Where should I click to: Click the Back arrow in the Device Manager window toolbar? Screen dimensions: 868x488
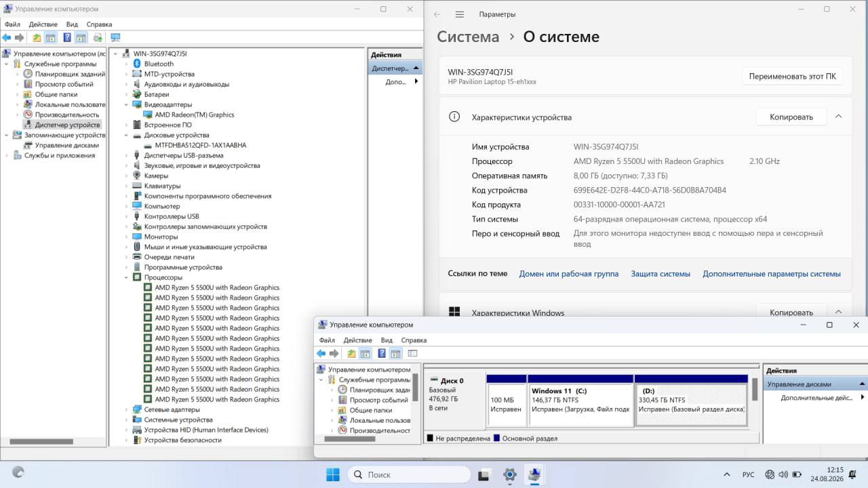click(x=7, y=38)
